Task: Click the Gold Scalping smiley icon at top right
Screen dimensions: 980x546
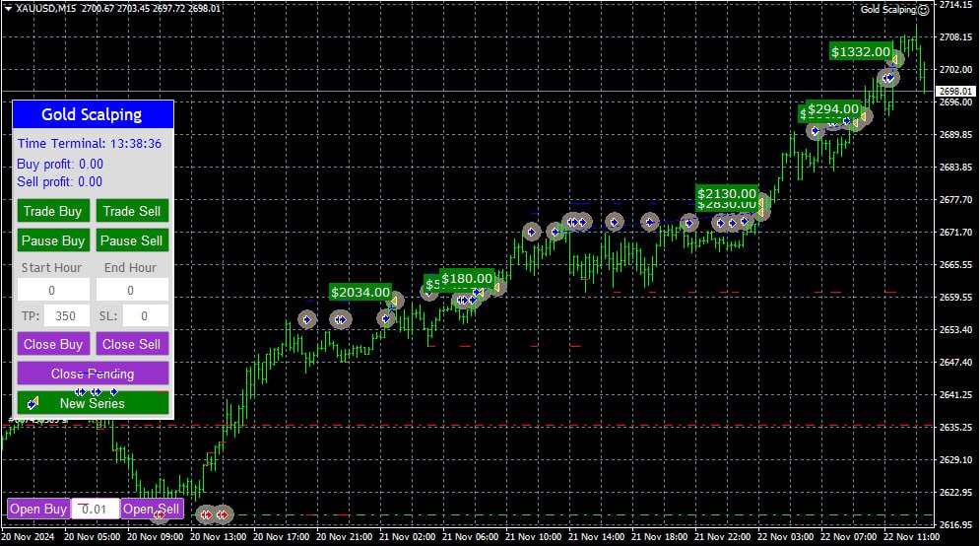Action: 923,10
